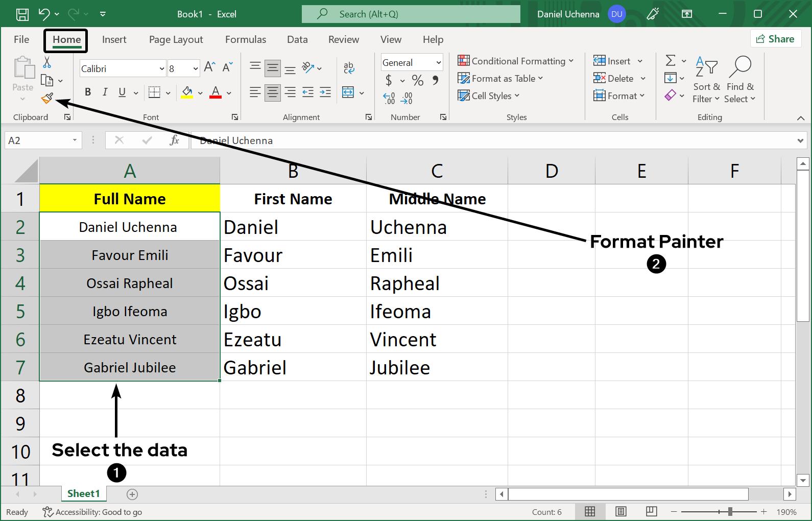Click the Increase Font Size icon
Viewport: 812px width, 521px height.
(209, 67)
